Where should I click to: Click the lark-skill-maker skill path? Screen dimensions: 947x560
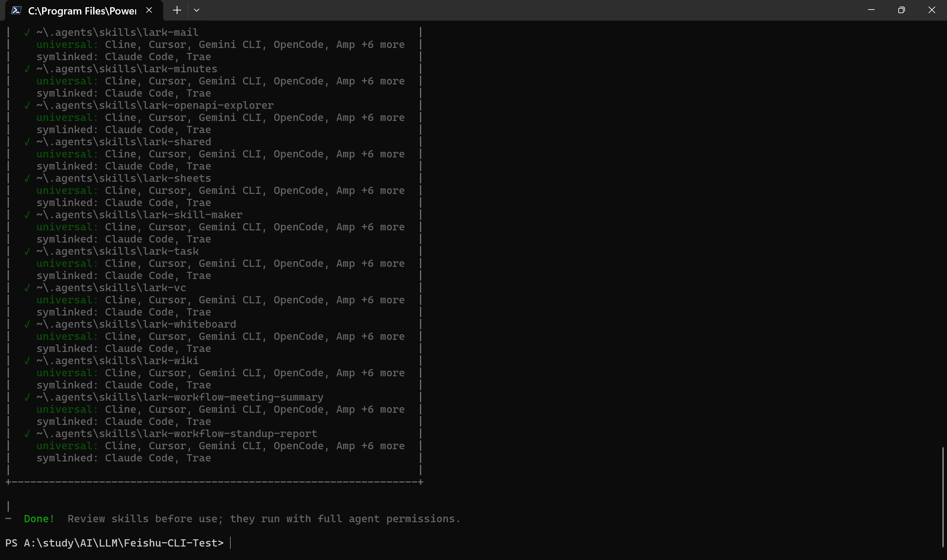[139, 215]
